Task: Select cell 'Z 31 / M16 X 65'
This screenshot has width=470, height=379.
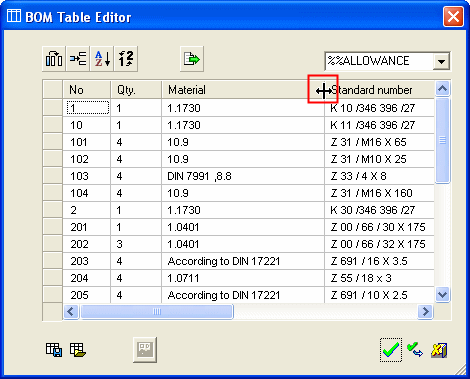Action: tap(379, 142)
